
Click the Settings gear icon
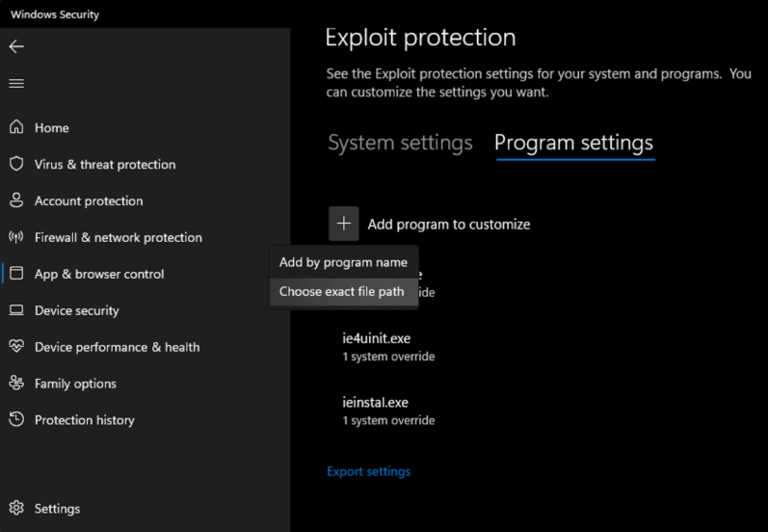point(16,508)
